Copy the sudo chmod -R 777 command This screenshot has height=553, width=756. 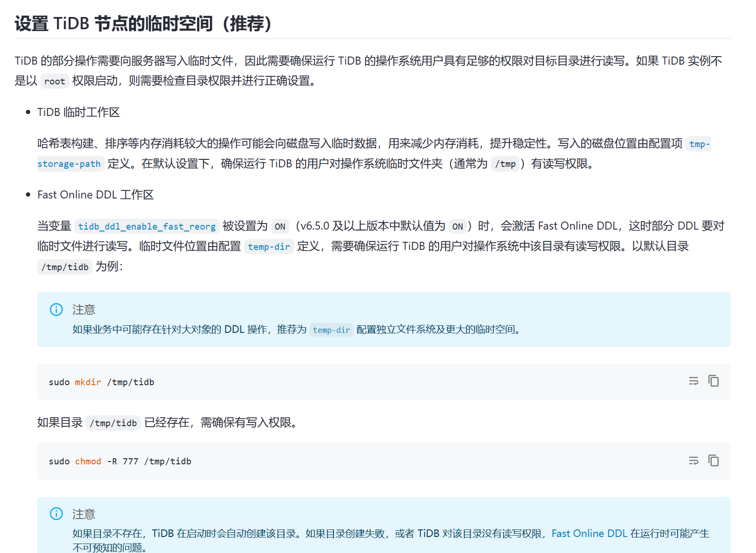click(714, 461)
